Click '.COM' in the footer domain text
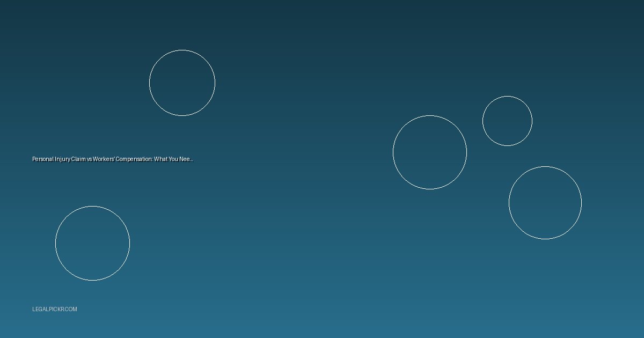 pyautogui.click(x=71, y=309)
